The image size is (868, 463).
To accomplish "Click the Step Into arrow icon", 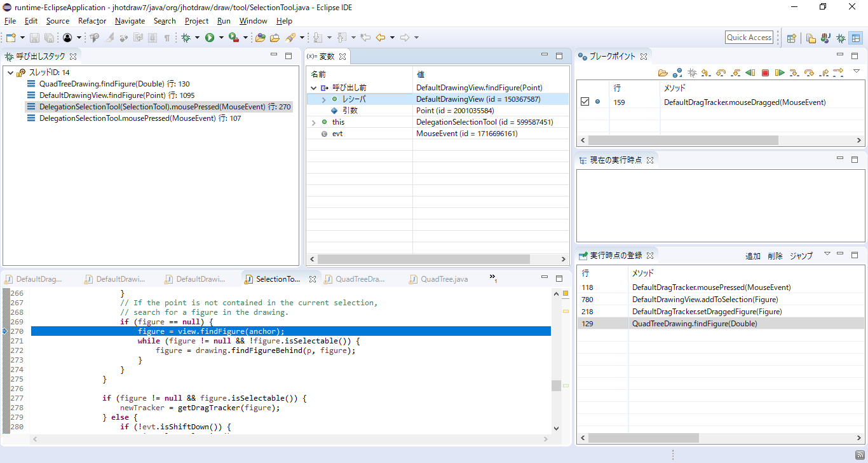I will pyautogui.click(x=794, y=73).
